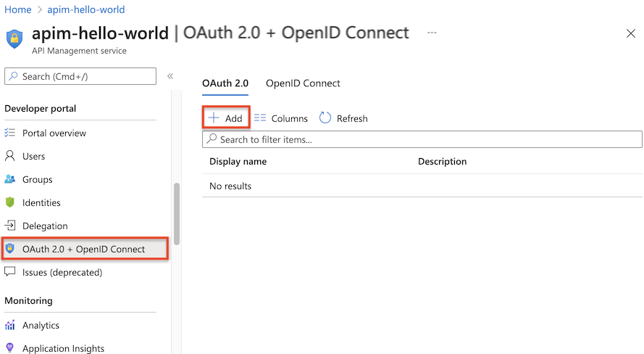644x354 pixels.
Task: Click the sidebar Search (Cmd+/) box
Action: tap(80, 76)
